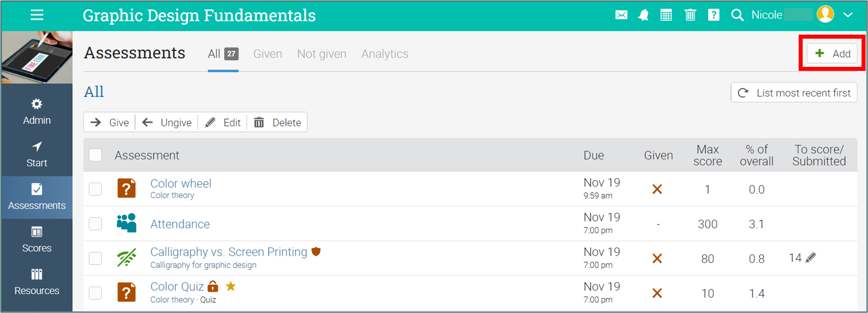Click the pencil icon next to 14
This screenshot has width=868, height=313.
[x=811, y=258]
